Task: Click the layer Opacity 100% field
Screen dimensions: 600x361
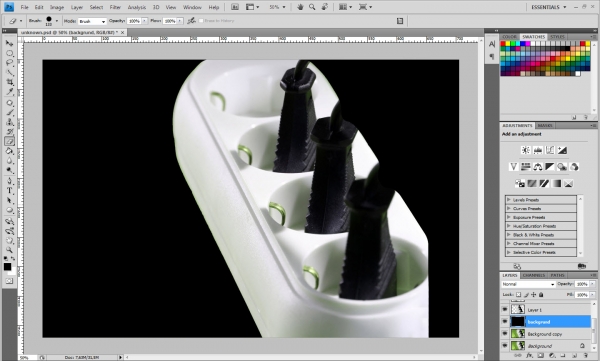Action: (582, 284)
